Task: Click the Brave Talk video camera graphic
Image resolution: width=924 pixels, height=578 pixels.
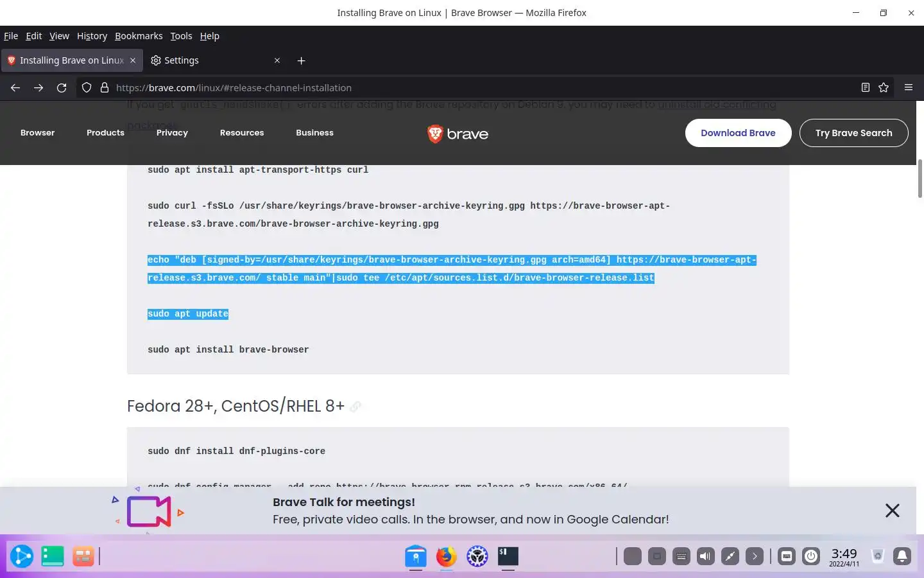Action: pyautogui.click(x=148, y=511)
